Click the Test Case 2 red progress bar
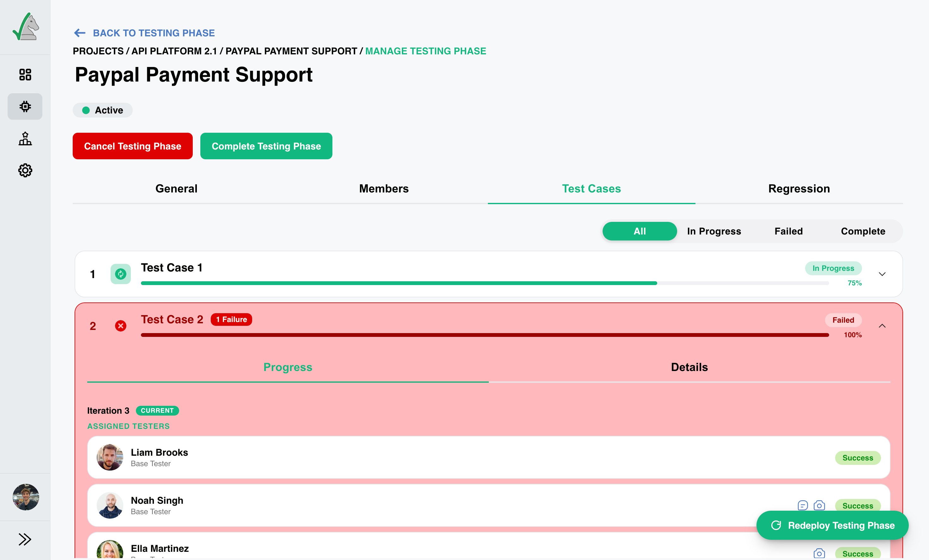 [485, 335]
